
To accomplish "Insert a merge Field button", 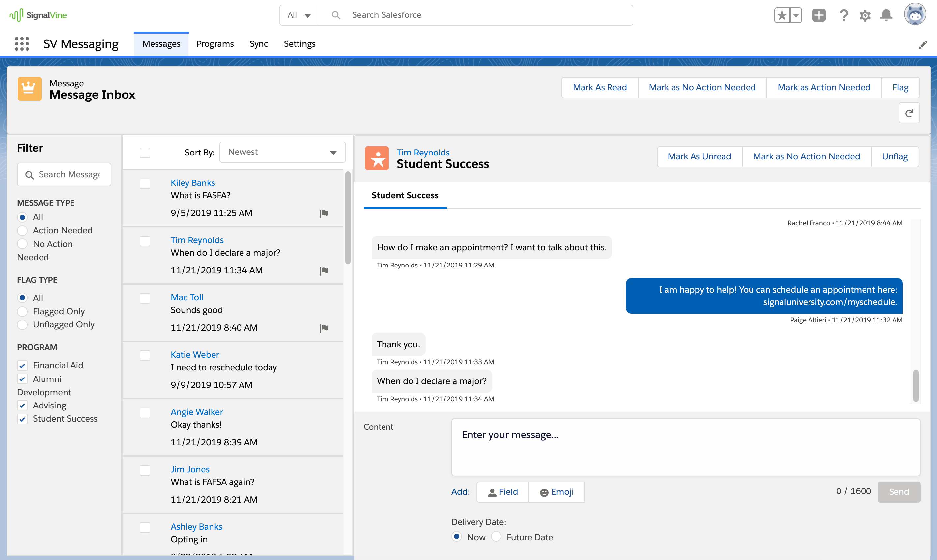I will pos(502,492).
